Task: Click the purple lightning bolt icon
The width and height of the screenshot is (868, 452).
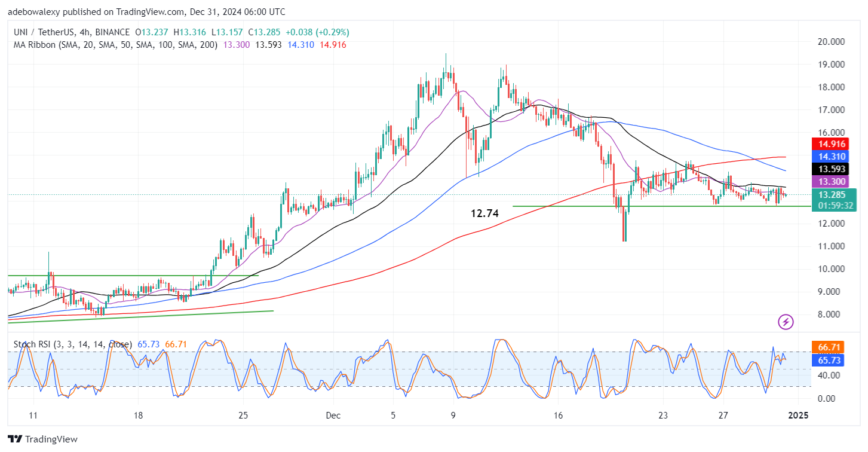Action: (x=786, y=322)
